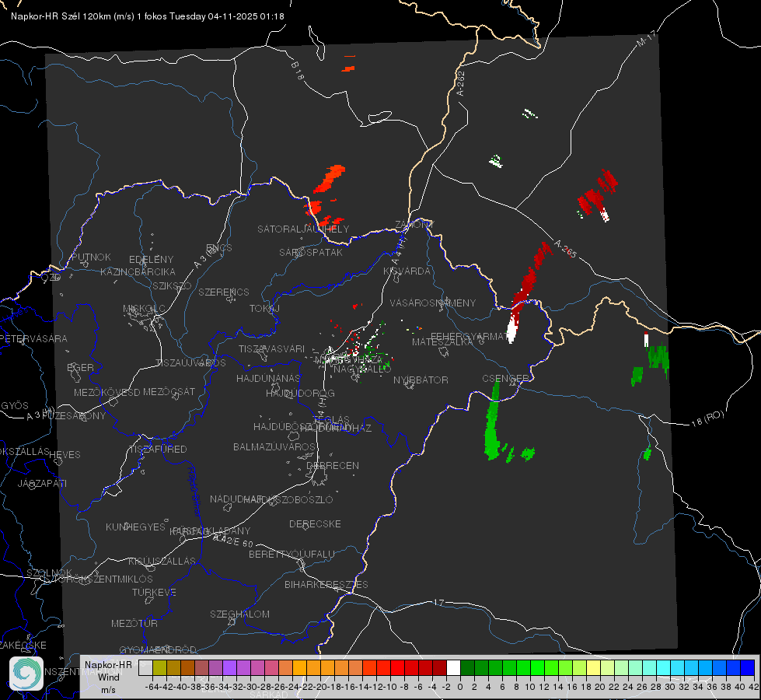This screenshot has height=700, width=761.
Task: Click the NYÍRBÁTOR city label
Action: tap(421, 380)
